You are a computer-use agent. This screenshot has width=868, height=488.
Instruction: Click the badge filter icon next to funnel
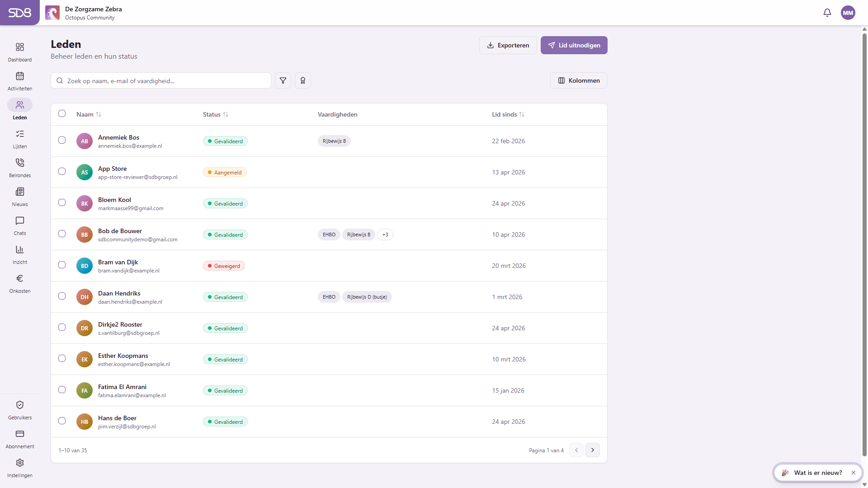[303, 80]
